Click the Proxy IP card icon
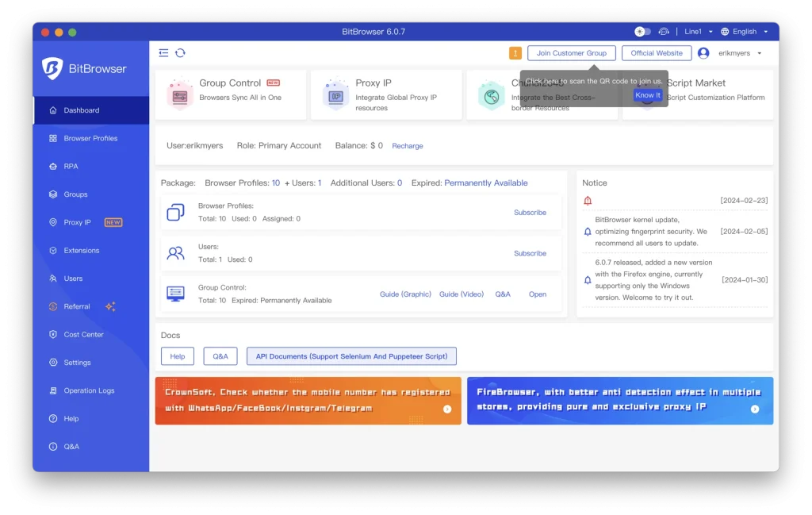Screen dimensions: 812x515 [335, 95]
